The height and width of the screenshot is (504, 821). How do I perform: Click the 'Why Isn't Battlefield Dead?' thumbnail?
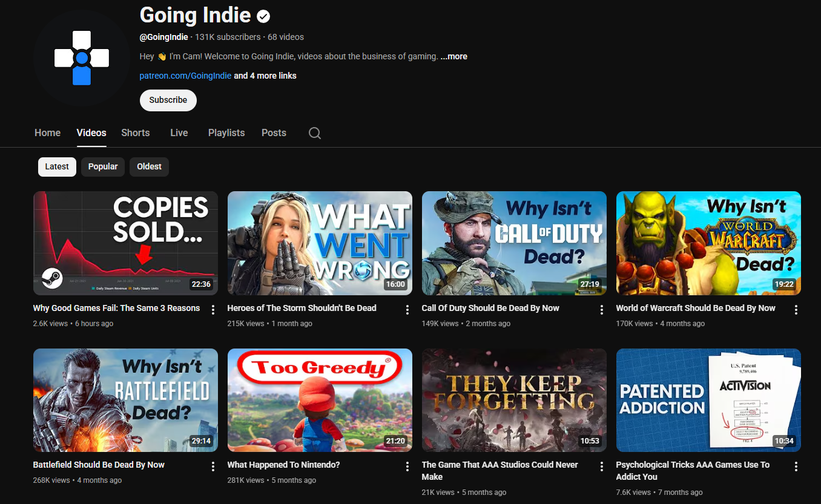tap(125, 400)
